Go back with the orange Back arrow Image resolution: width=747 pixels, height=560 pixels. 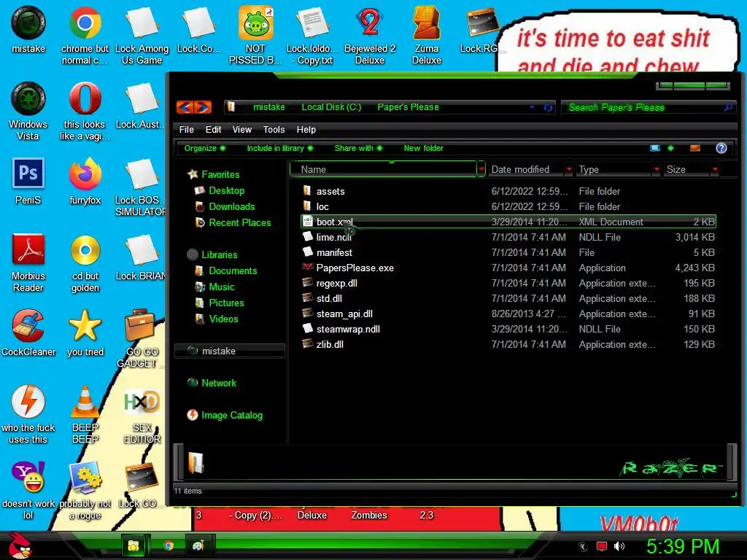185,107
